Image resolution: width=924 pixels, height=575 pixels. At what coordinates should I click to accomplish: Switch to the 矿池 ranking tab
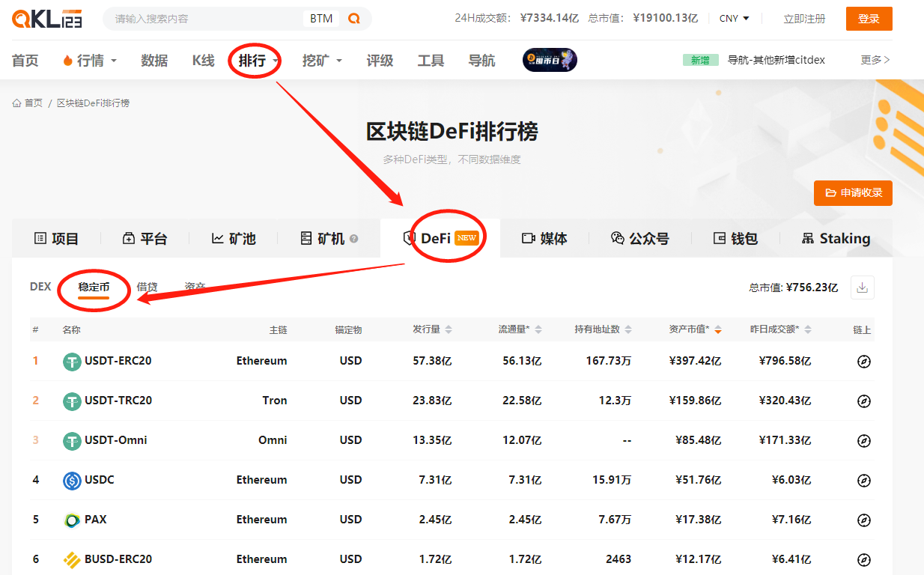point(234,239)
